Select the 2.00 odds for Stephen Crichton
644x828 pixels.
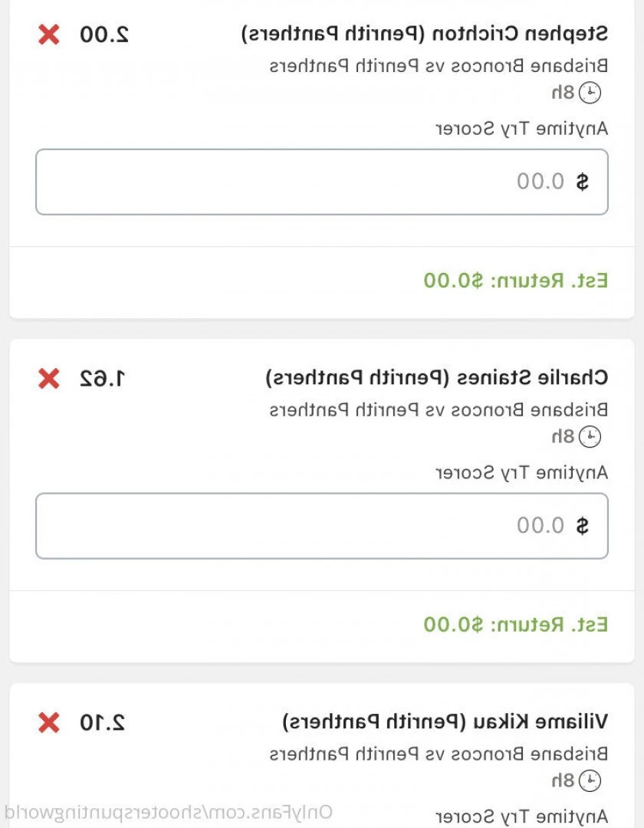point(104,34)
